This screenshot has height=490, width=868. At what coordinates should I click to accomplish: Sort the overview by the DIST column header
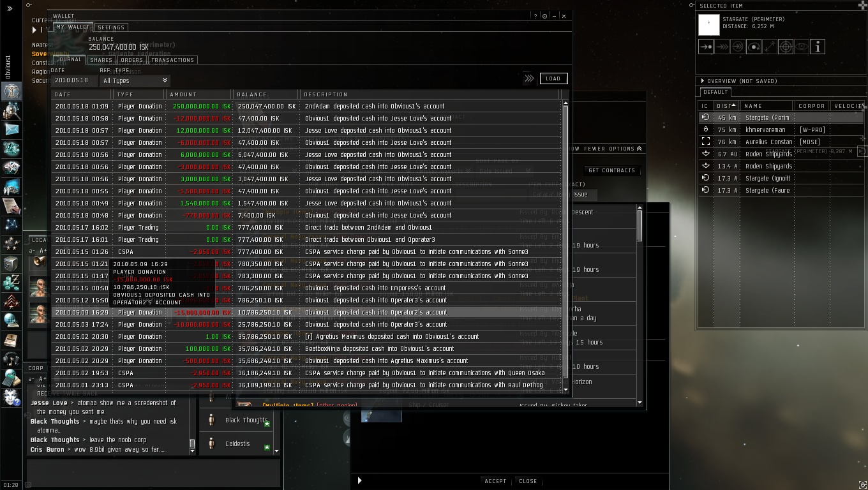726,106
